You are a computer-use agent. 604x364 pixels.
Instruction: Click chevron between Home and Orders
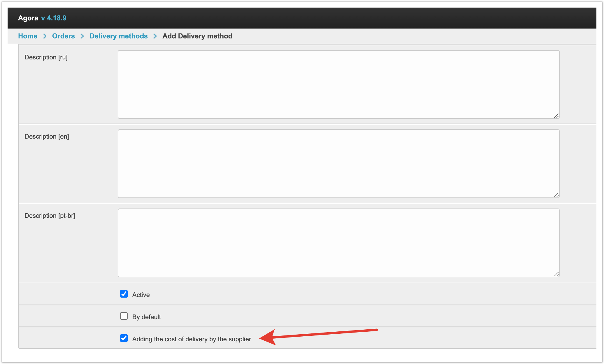point(45,36)
